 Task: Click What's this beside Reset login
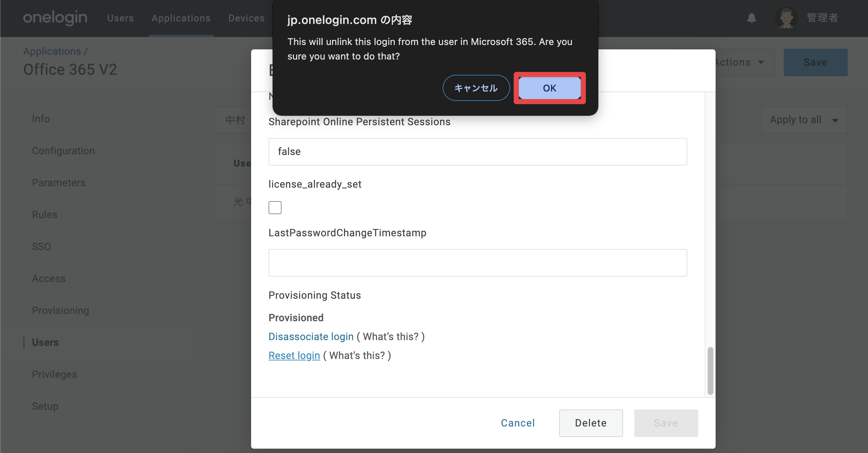(357, 355)
